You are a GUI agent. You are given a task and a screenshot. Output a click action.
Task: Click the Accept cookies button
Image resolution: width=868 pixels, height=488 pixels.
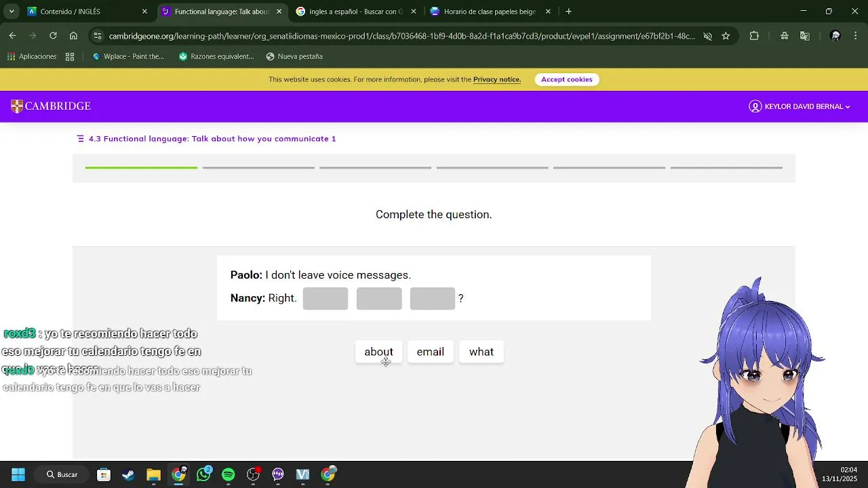pos(567,79)
